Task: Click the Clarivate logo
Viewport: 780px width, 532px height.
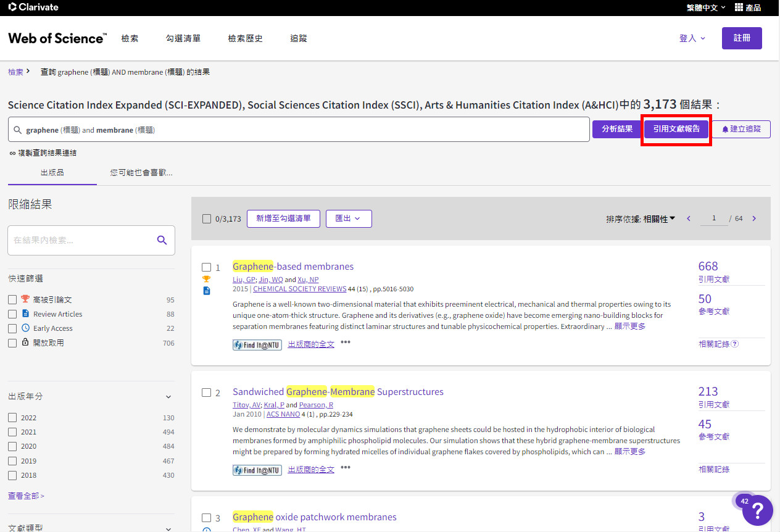Action: [x=33, y=7]
